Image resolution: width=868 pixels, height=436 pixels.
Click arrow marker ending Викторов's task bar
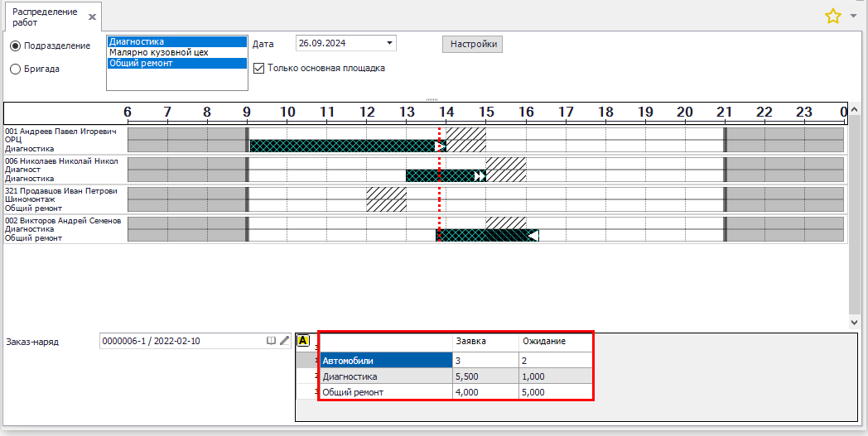click(533, 236)
